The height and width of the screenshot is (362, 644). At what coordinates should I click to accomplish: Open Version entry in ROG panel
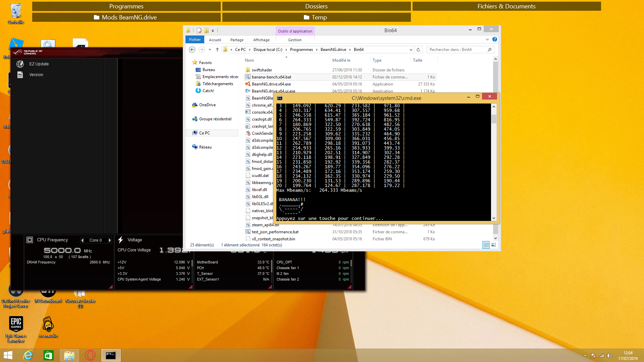[x=36, y=74]
